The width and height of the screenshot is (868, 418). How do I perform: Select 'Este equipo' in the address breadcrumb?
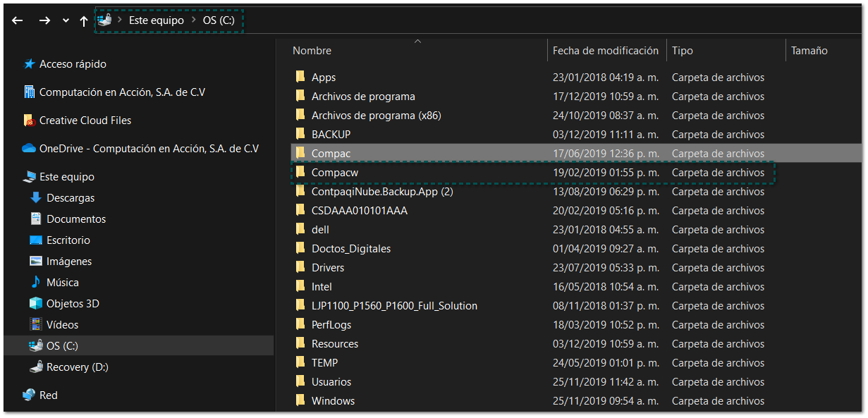pos(157,20)
